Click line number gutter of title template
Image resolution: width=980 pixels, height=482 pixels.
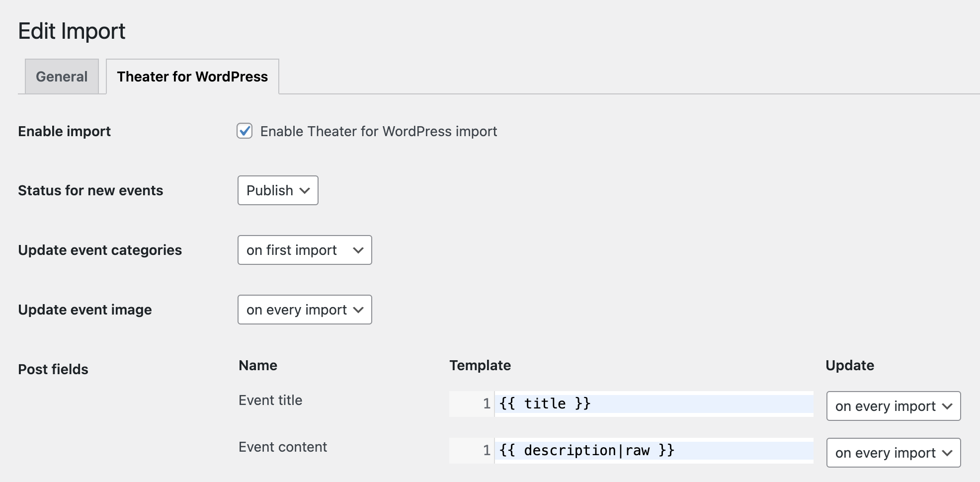tap(472, 403)
